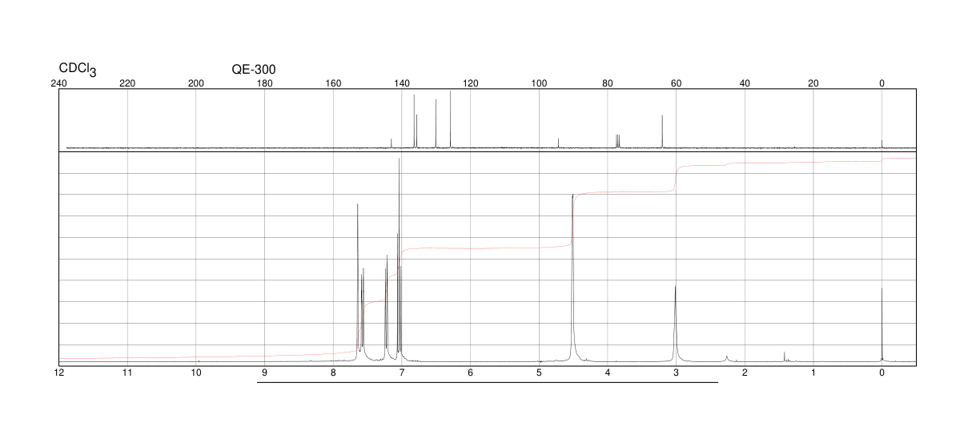Click the 220 ppm carbon axis label

[127, 83]
